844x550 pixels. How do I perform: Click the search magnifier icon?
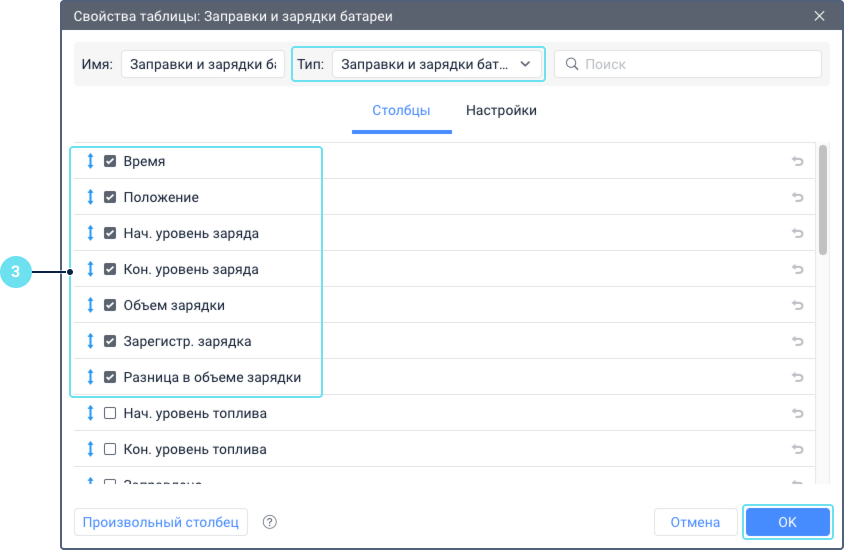coord(572,64)
